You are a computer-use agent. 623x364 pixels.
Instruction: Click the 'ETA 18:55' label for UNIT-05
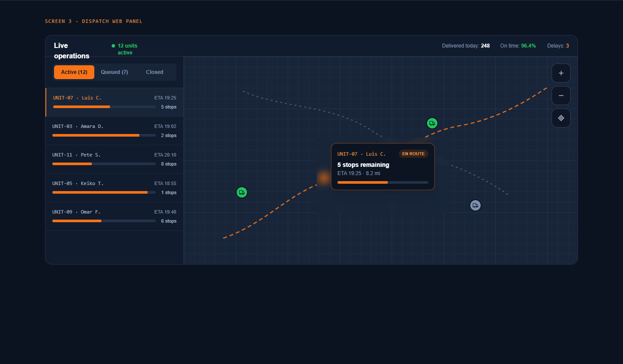click(165, 183)
